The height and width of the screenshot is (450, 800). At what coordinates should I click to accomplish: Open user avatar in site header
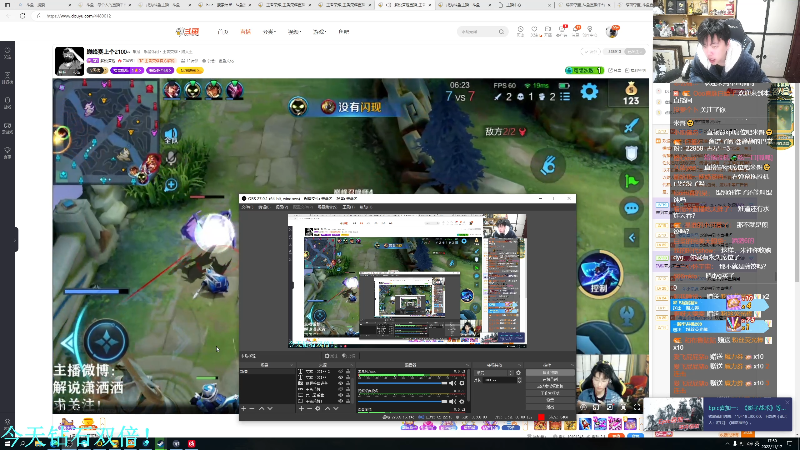612,31
